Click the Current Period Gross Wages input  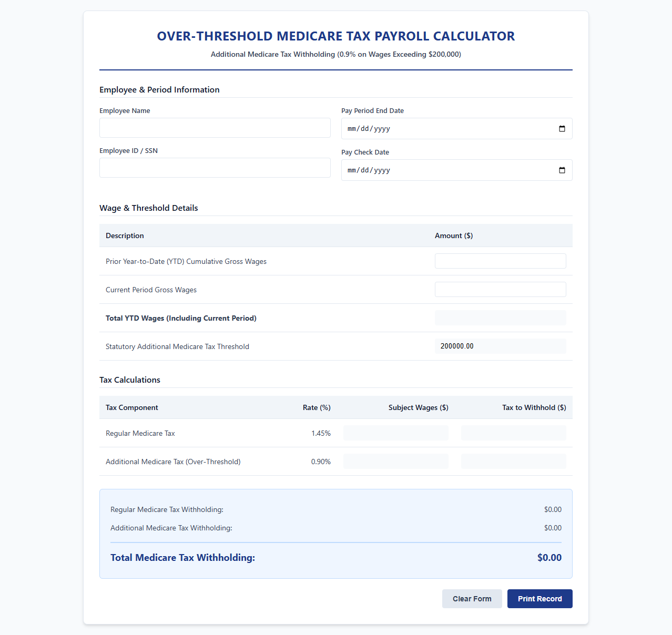click(x=501, y=290)
